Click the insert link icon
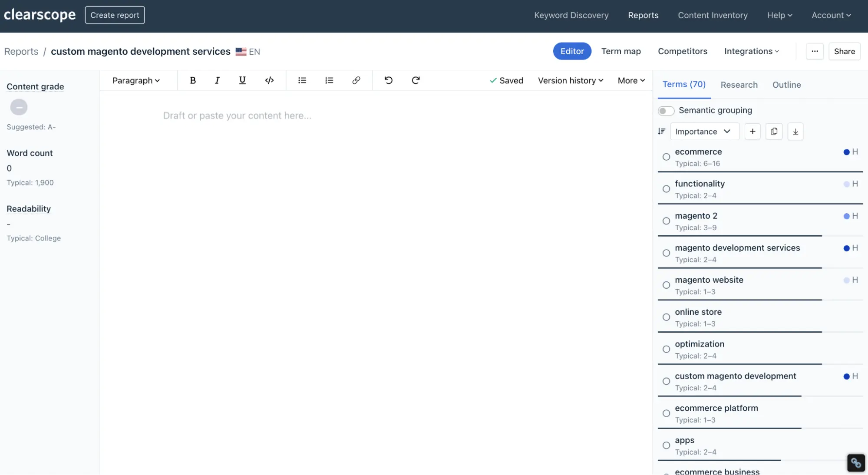This screenshot has height=475, width=868. pos(356,80)
